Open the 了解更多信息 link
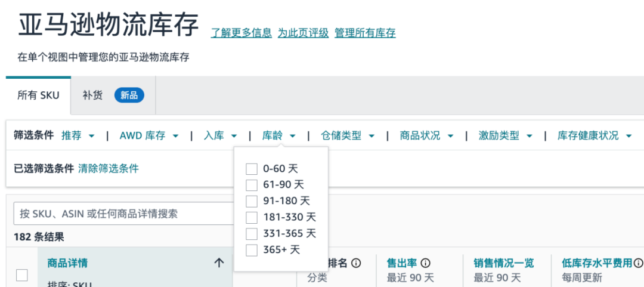The width and height of the screenshot is (644, 287). 241,33
